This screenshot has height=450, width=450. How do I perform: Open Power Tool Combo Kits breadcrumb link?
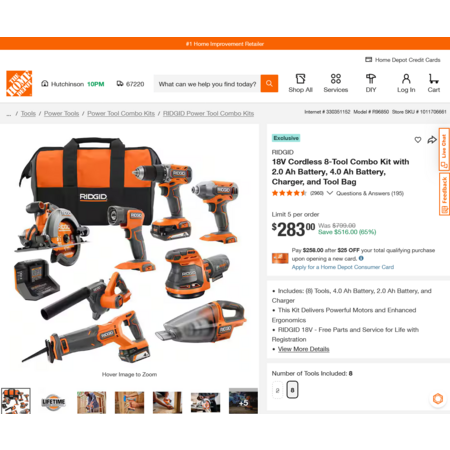121,114
